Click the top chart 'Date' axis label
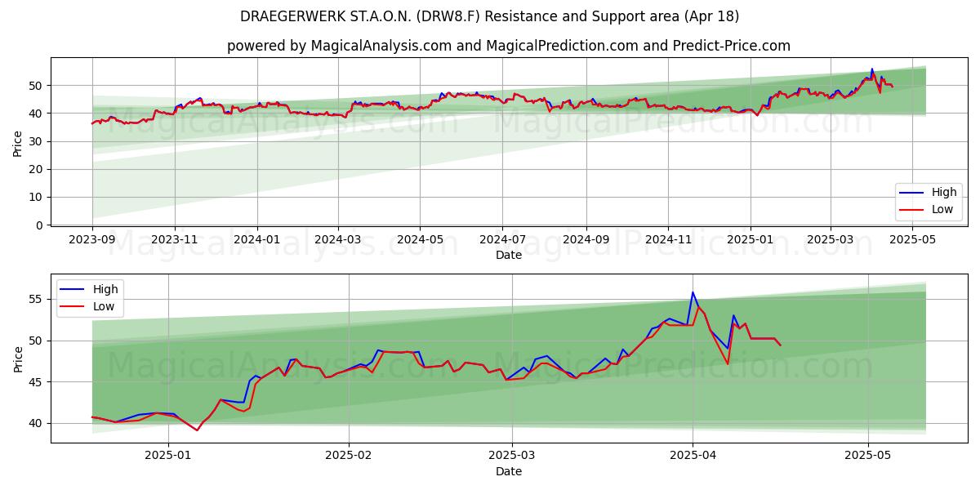The height and width of the screenshot is (490, 980). point(508,255)
